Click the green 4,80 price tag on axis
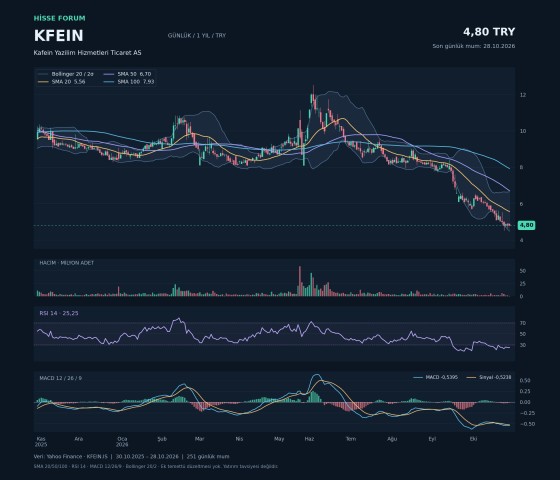Viewport: 560px width, 480px height. [526, 225]
